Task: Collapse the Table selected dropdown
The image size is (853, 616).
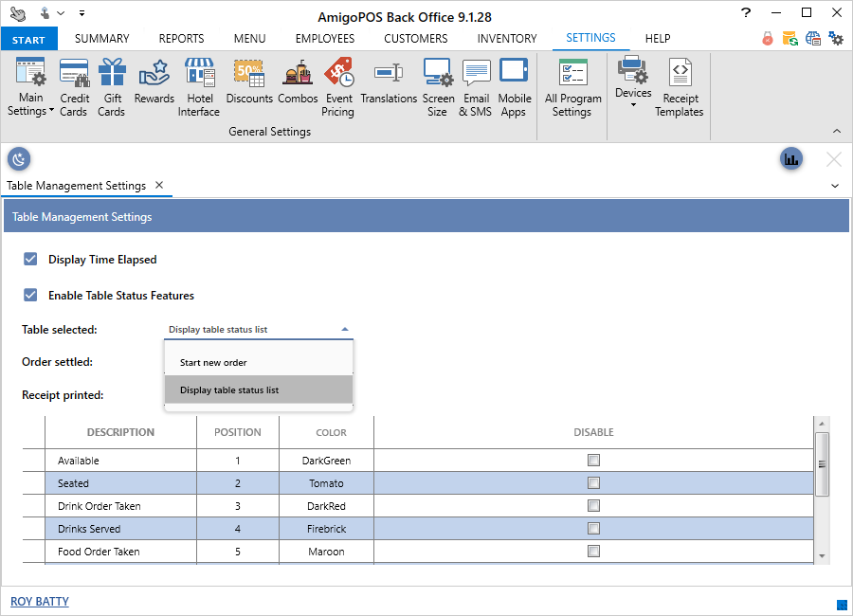Action: point(343,330)
